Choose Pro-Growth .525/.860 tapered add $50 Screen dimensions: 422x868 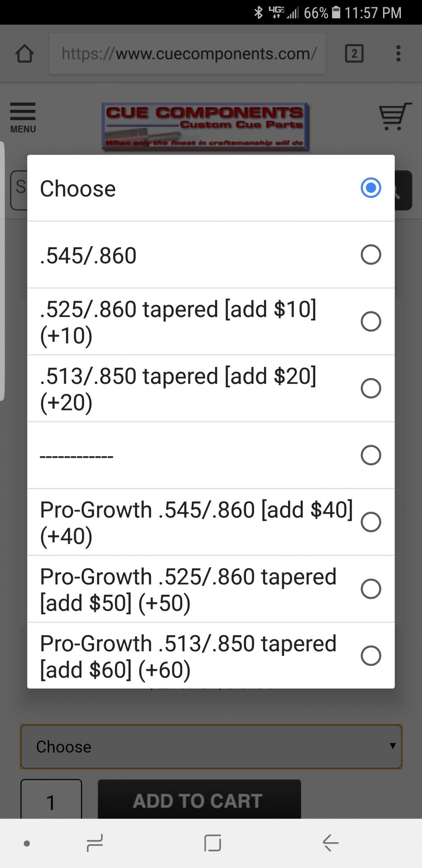click(x=370, y=589)
